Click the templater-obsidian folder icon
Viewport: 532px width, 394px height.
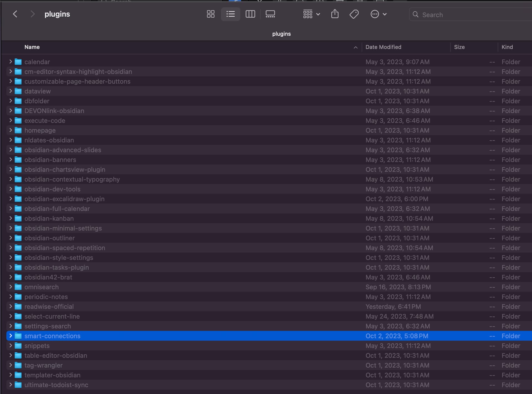(x=18, y=375)
